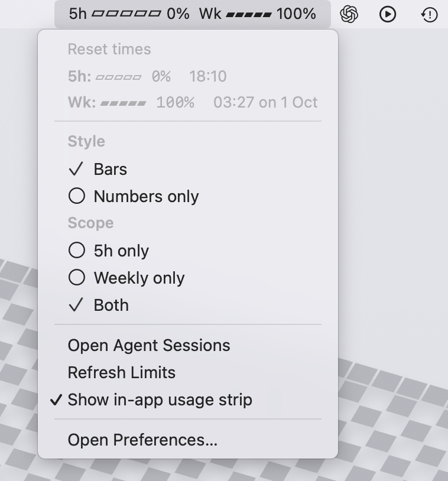The height and width of the screenshot is (481, 448).
Task: Click the 5h reset time row showing 18:10
Action: (147, 76)
